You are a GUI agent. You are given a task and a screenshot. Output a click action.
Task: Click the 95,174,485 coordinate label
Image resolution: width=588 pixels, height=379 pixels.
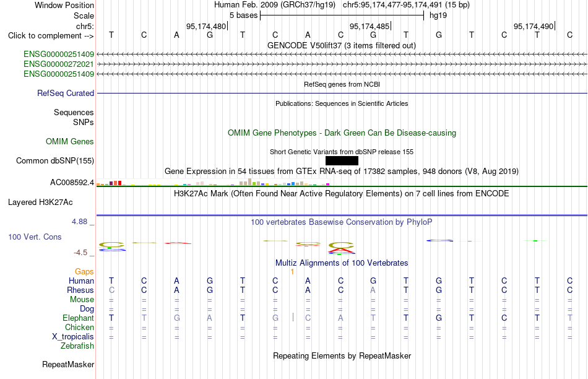click(370, 26)
